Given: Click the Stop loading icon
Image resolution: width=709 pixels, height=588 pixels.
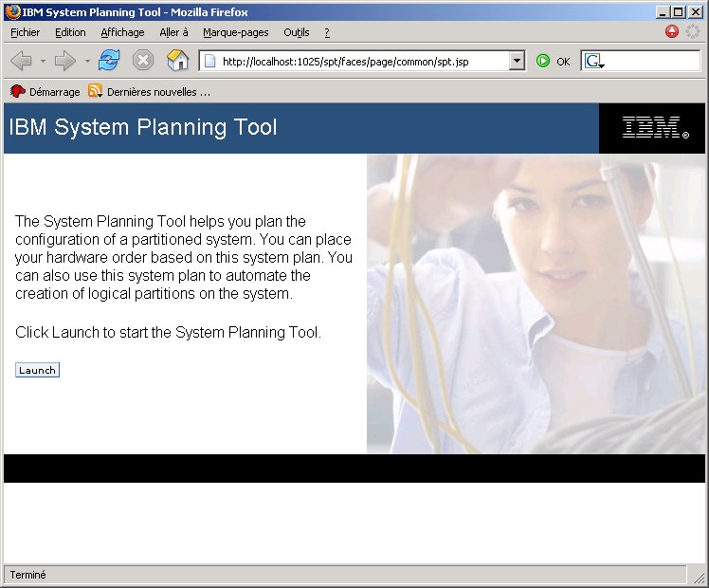Looking at the screenshot, I should point(143,60).
